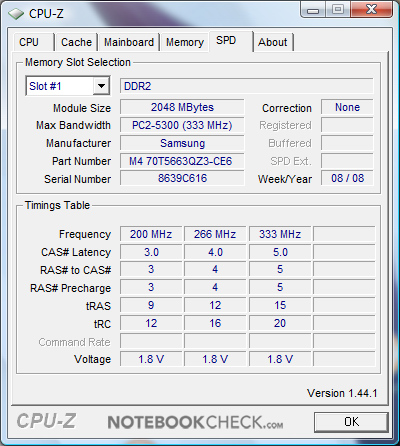The height and width of the screenshot is (446, 400).
Task: Select the PC2-5300 (333 MHz) bandwidth value
Action: [182, 125]
